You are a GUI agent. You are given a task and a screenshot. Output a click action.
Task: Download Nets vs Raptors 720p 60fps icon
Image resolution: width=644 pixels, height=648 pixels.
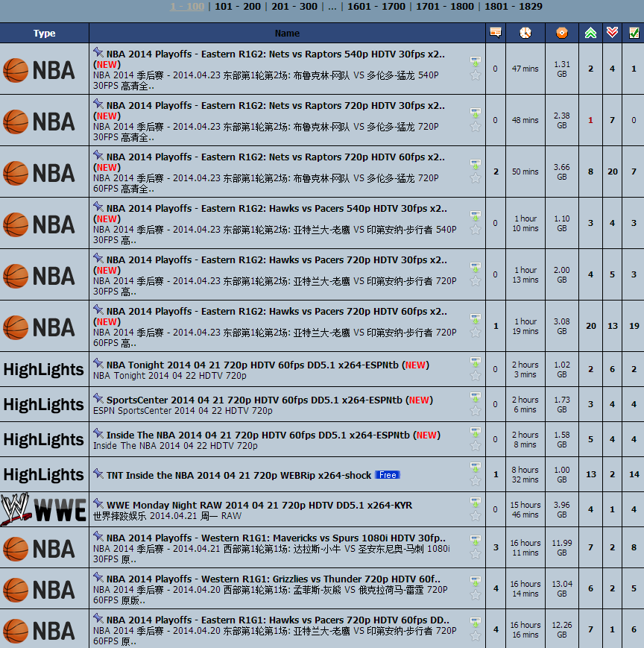[476, 165]
